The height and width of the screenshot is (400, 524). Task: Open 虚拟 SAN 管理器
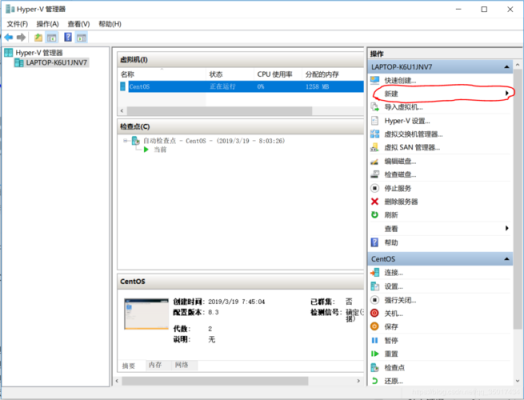pos(412,148)
